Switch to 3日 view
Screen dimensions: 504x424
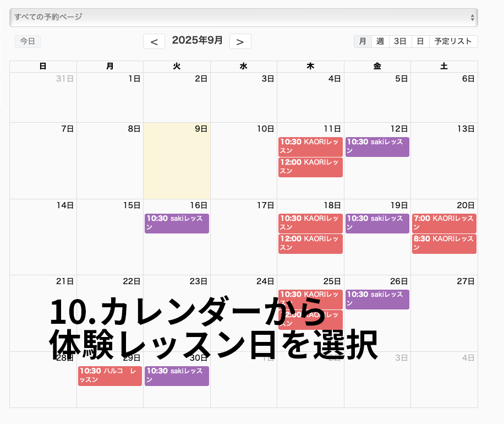pos(400,41)
